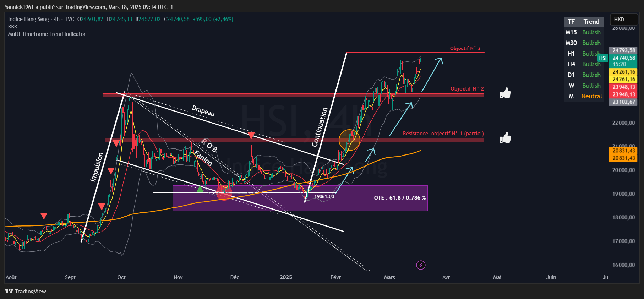
Task: Open the HKD currency selector
Action: pos(624,20)
